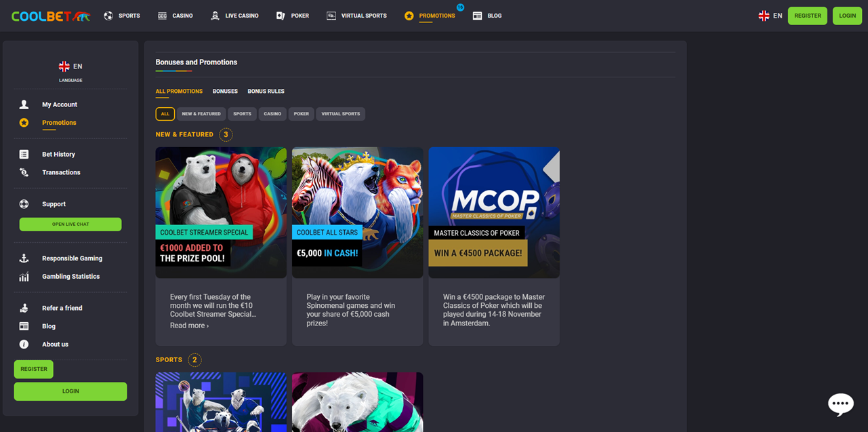The width and height of the screenshot is (868, 432).
Task: Click the Refer a friend icon
Action: (24, 308)
